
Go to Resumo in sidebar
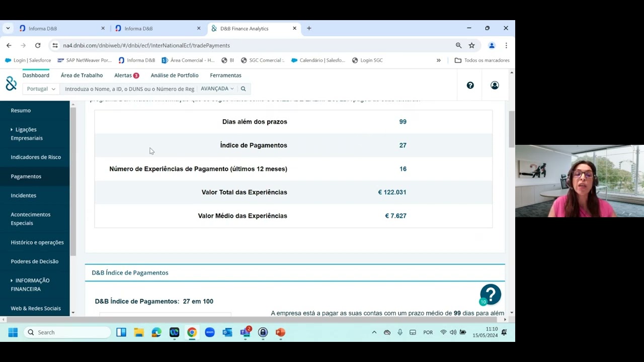21,111
